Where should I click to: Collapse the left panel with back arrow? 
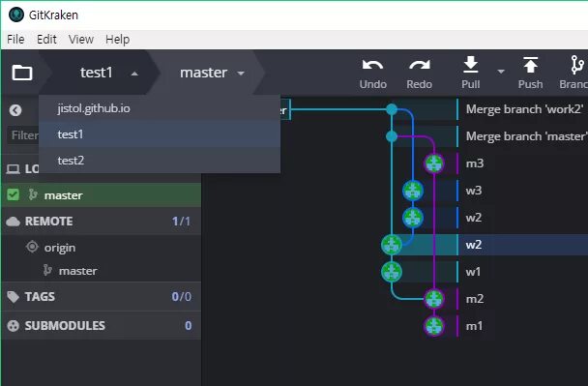click(15, 110)
